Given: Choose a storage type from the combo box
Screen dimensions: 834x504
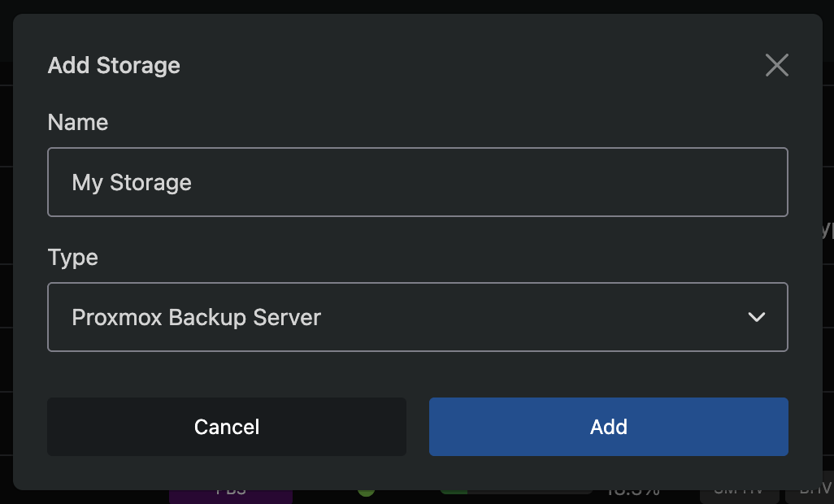Looking at the screenshot, I should [418, 317].
